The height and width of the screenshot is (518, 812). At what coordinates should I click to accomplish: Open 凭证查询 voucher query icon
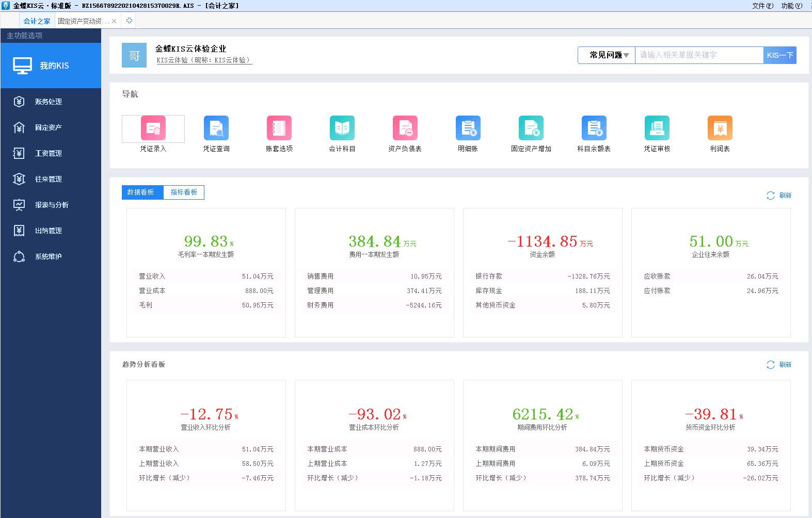pyautogui.click(x=216, y=128)
